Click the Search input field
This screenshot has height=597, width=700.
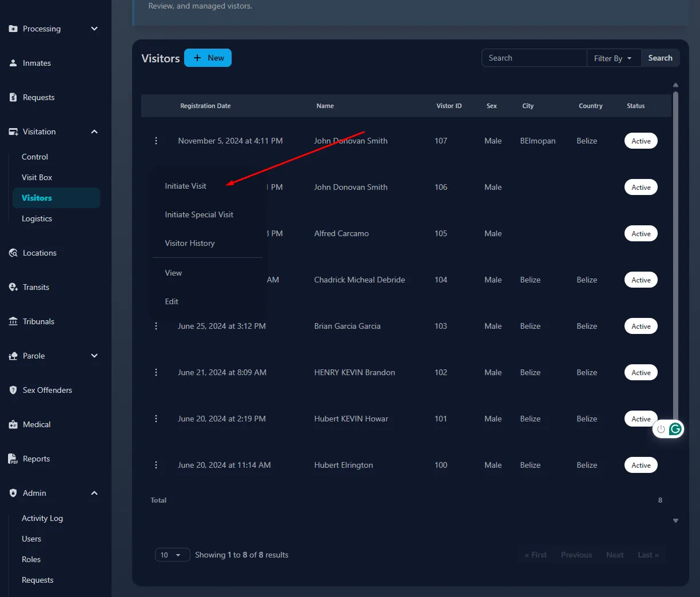pyautogui.click(x=534, y=58)
